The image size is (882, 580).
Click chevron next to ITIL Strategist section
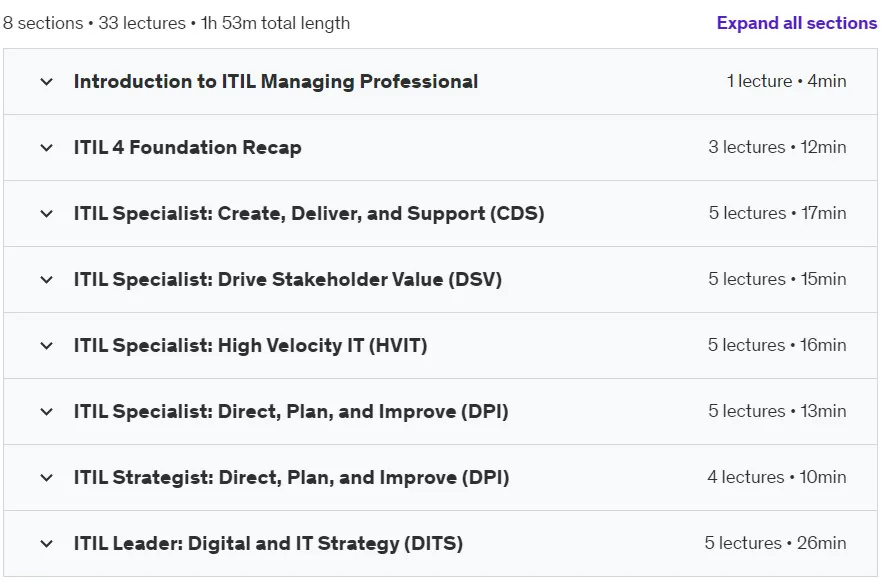pyautogui.click(x=47, y=478)
